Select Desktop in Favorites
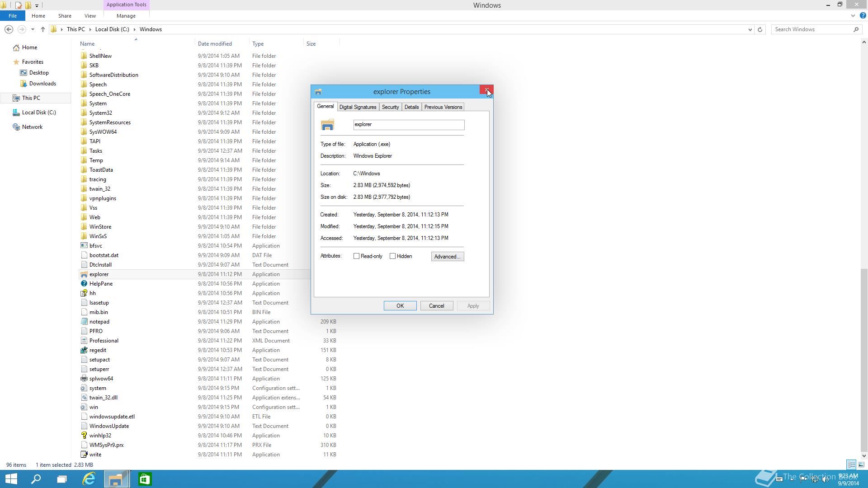Image resolution: width=868 pixels, height=488 pixels. pos(39,73)
